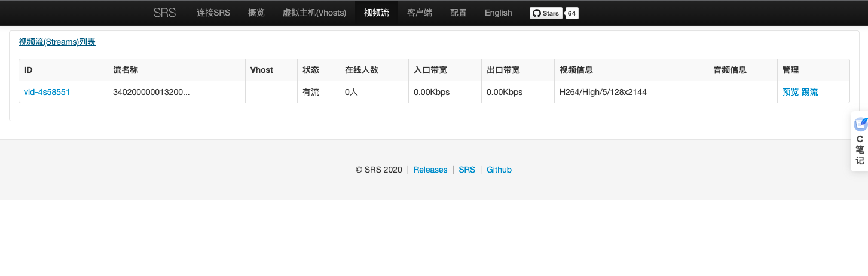The width and height of the screenshot is (868, 276).
Task: Open the 连接SRS navigation item
Action: pos(213,13)
